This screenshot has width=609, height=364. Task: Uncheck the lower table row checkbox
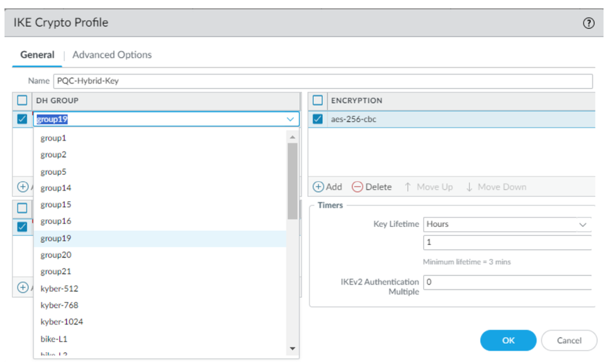22,226
